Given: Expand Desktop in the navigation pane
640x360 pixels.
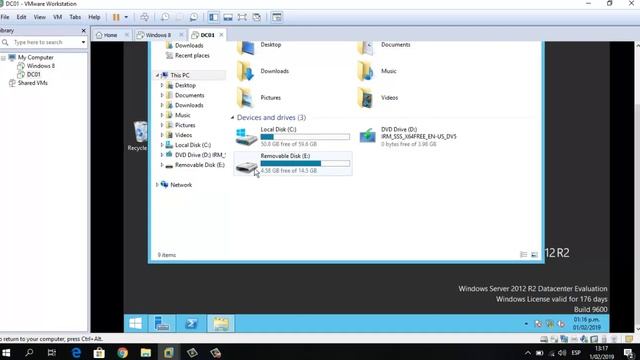Looking at the screenshot, I should (162, 85).
